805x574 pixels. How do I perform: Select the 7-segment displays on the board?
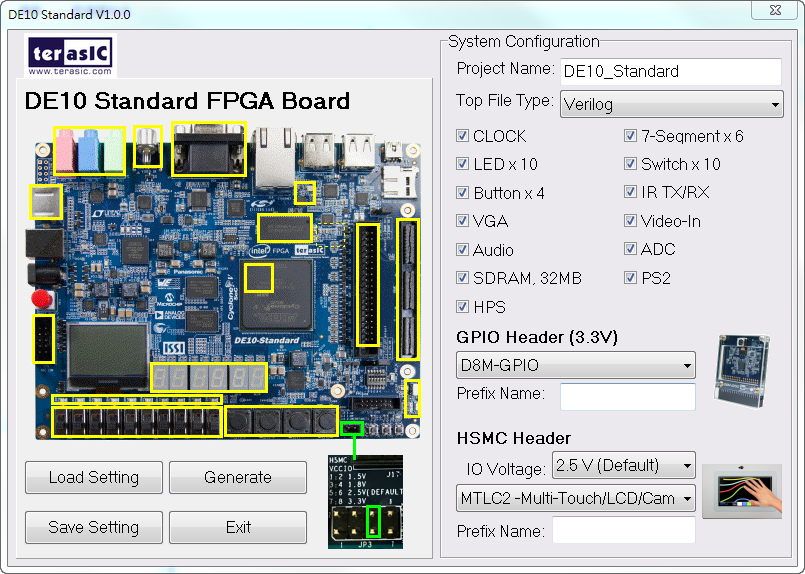tap(209, 378)
